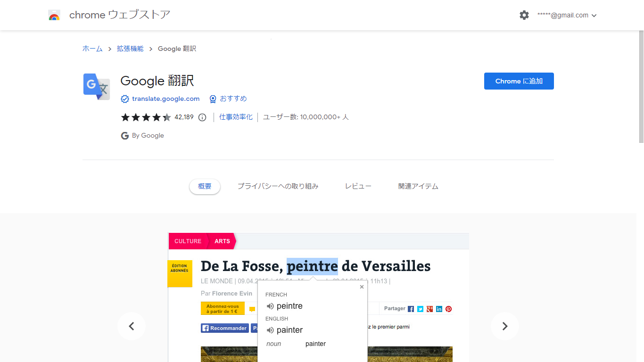Click the star rating display
Image resolution: width=644 pixels, height=362 pixels.
click(x=146, y=117)
